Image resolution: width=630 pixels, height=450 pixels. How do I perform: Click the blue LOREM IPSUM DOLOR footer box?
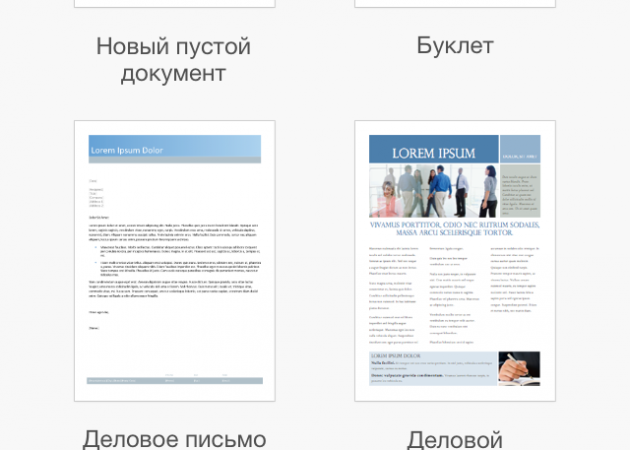432,368
